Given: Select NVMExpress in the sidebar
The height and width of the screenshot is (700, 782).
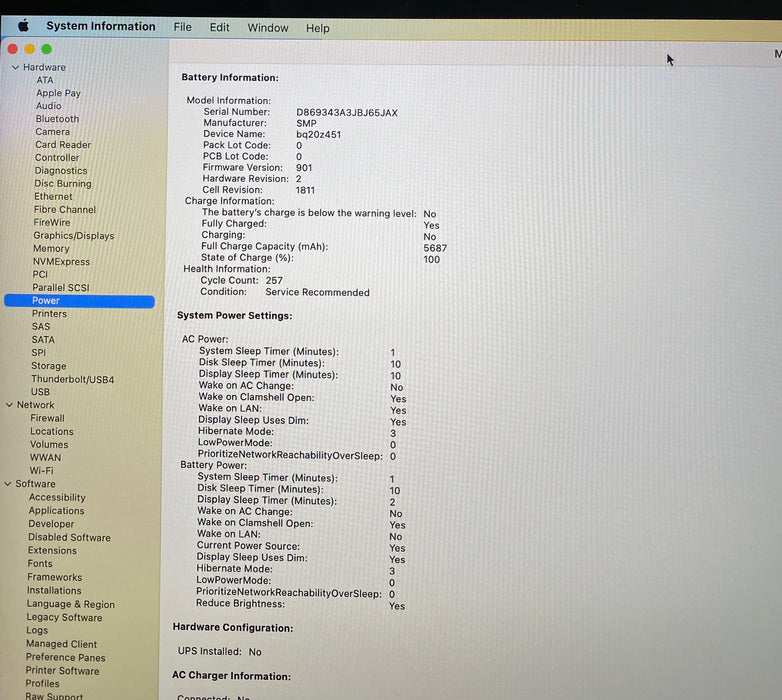Looking at the screenshot, I should [x=61, y=261].
